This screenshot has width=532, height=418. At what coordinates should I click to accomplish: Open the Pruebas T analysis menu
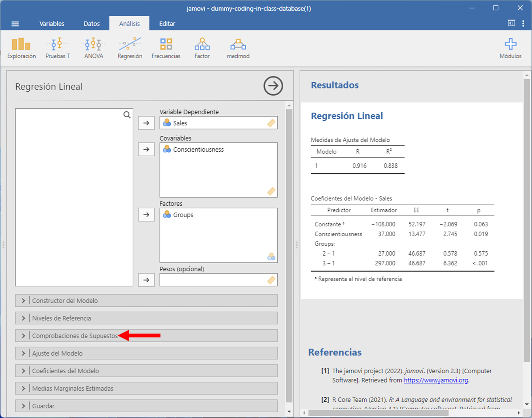pos(57,48)
